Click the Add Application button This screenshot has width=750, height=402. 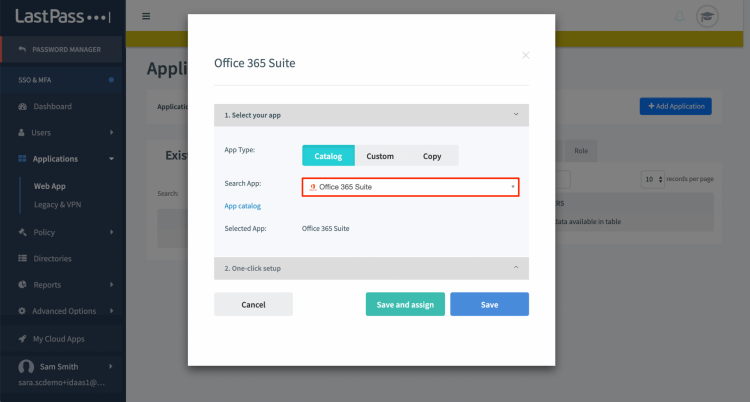675,106
